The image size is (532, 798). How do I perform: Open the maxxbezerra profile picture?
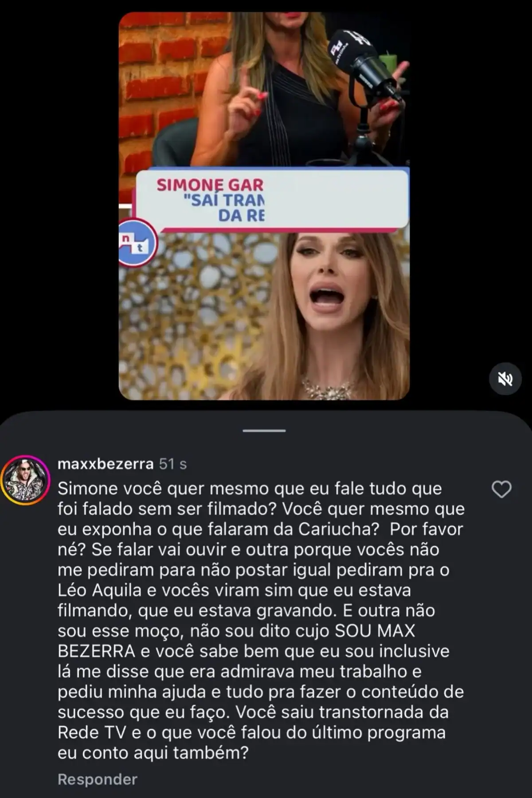coord(25,480)
